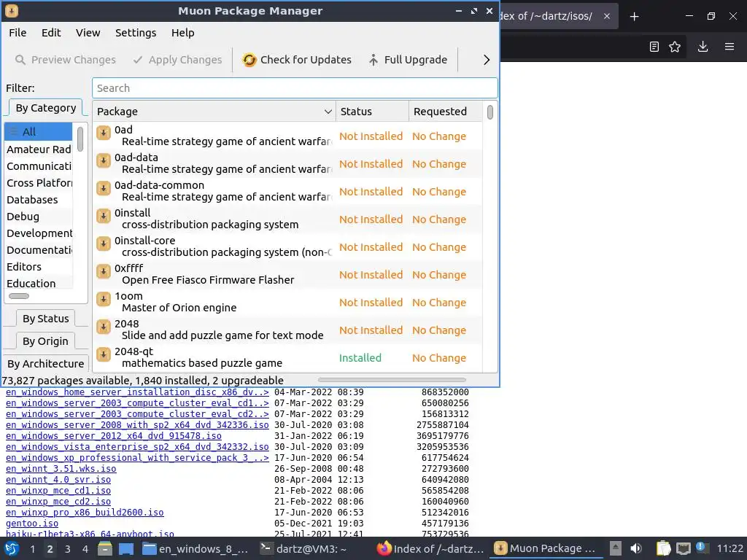Click the package icon of 1oom

[x=104, y=299]
